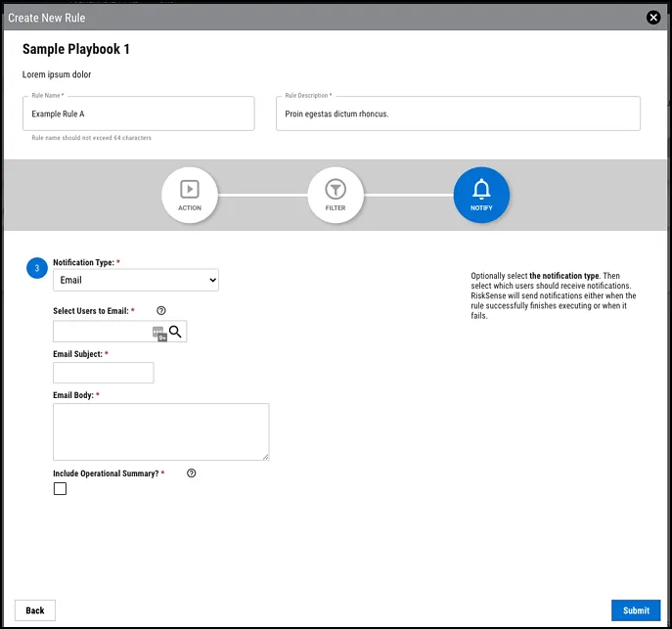This screenshot has width=672, height=629.
Task: Edit the Rule Description field
Action: [x=458, y=113]
